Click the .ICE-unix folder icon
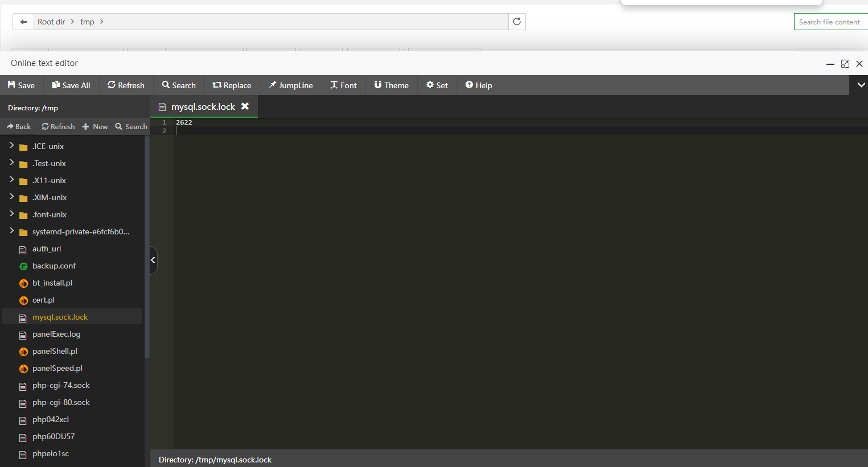This screenshot has width=868, height=467. (23, 147)
